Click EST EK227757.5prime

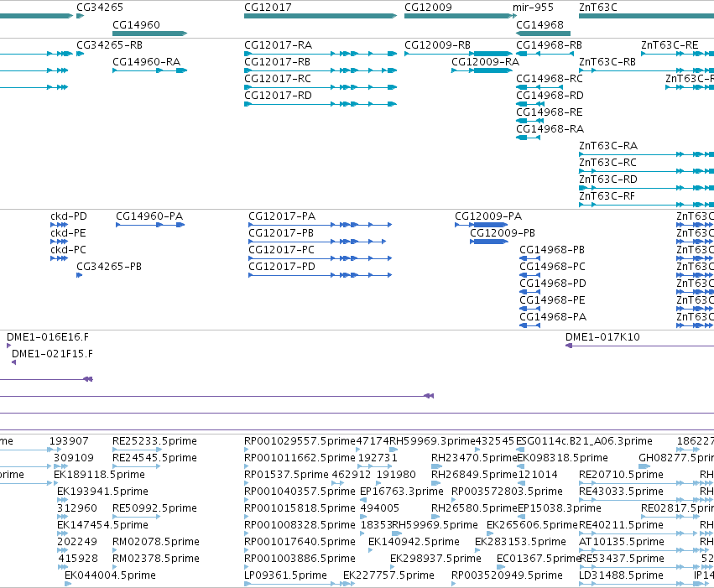(388, 575)
